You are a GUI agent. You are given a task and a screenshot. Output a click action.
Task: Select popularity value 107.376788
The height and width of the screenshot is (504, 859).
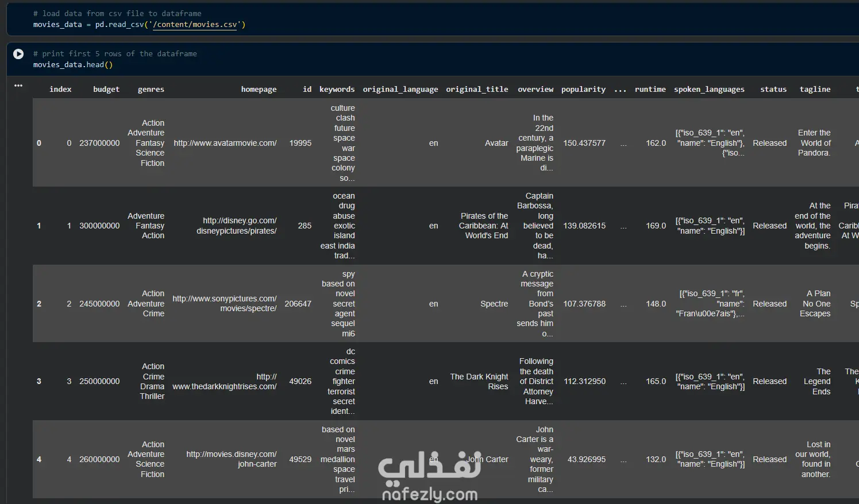click(584, 304)
